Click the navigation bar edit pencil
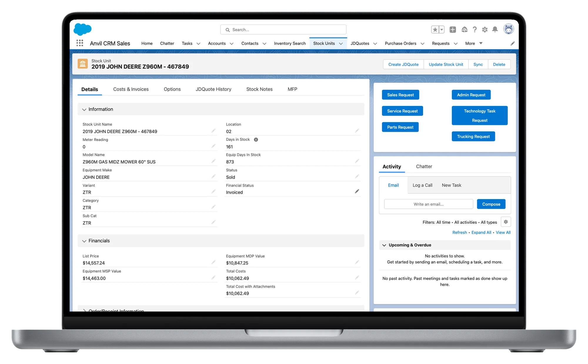588x364 pixels. point(512,44)
